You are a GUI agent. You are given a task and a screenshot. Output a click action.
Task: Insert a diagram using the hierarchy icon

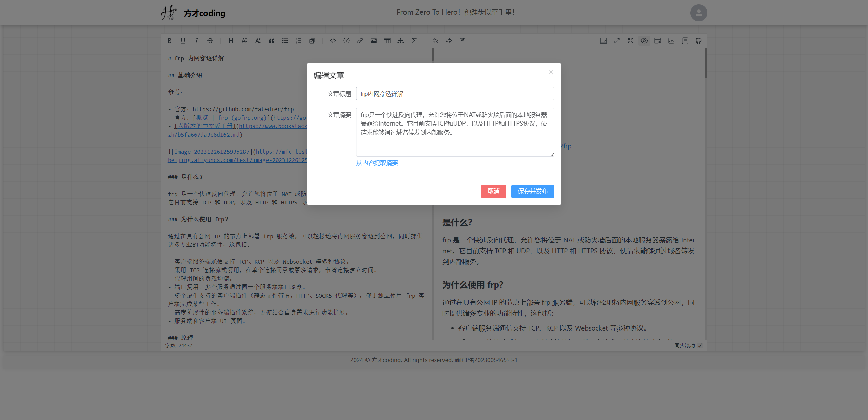tap(401, 41)
